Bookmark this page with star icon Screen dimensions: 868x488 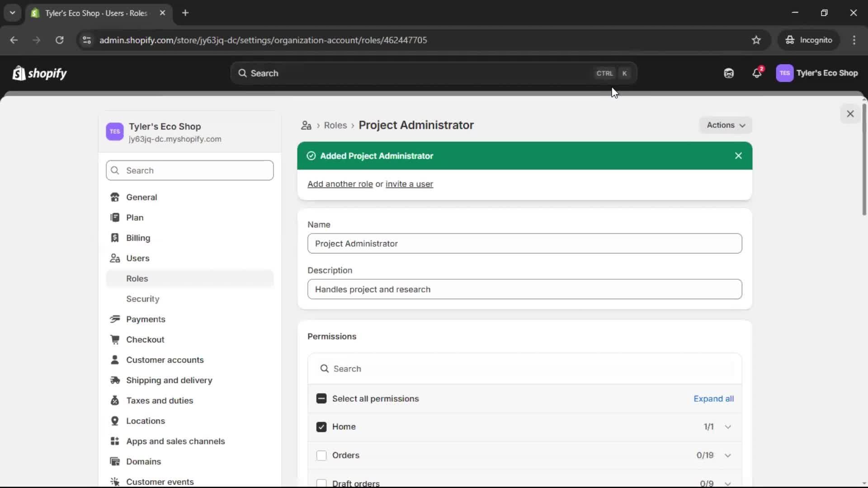click(x=756, y=40)
